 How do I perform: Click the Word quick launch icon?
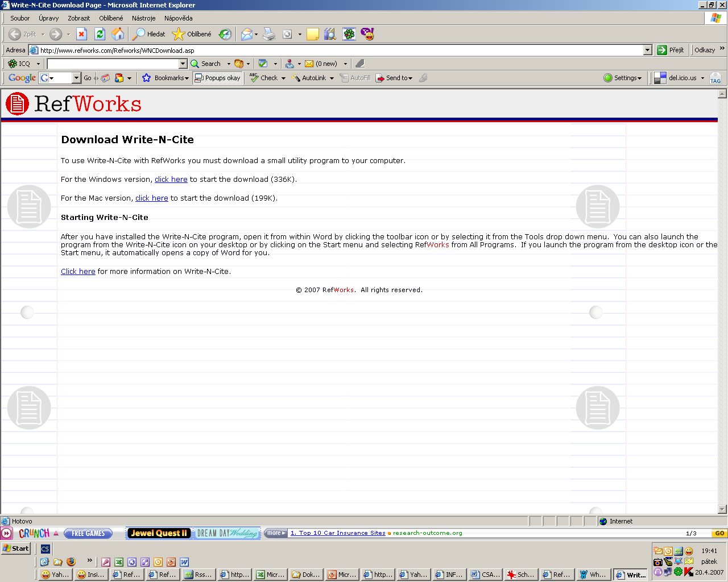(x=184, y=562)
